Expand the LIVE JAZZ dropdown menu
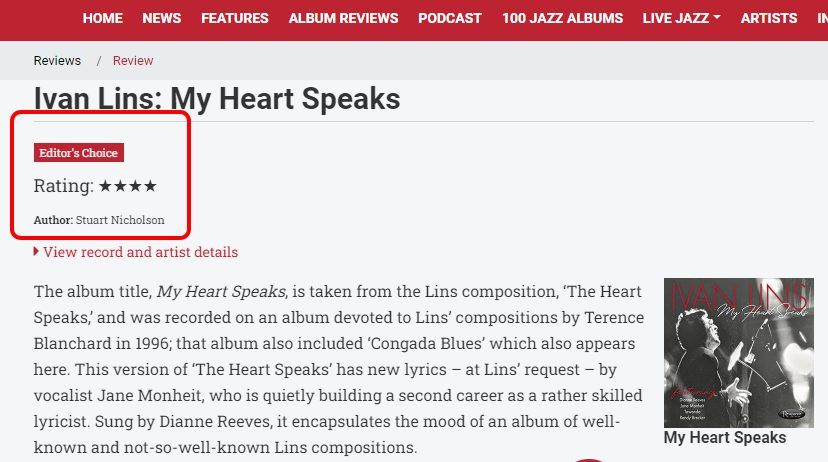 pos(681,18)
